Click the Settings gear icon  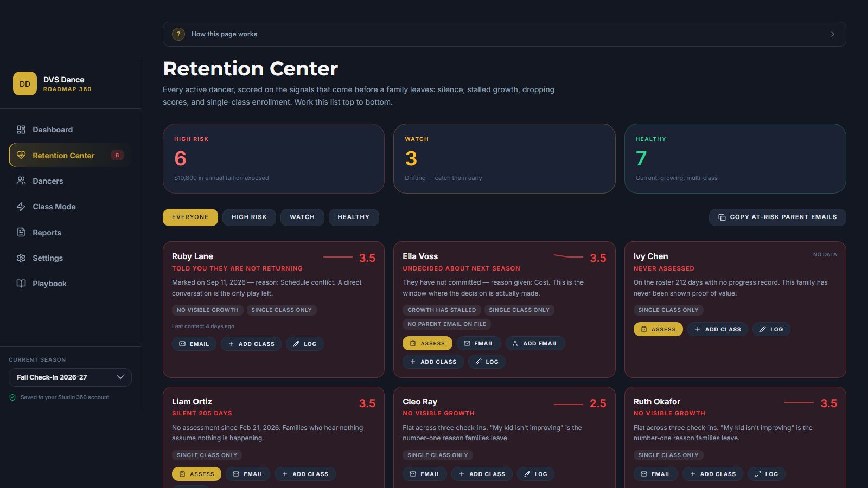tap(21, 258)
